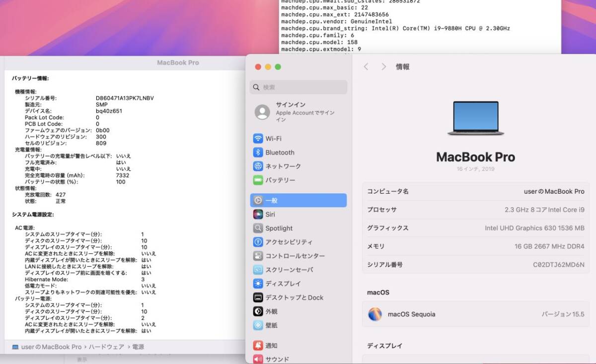Click the バッテリー情報 heading

click(x=30, y=78)
